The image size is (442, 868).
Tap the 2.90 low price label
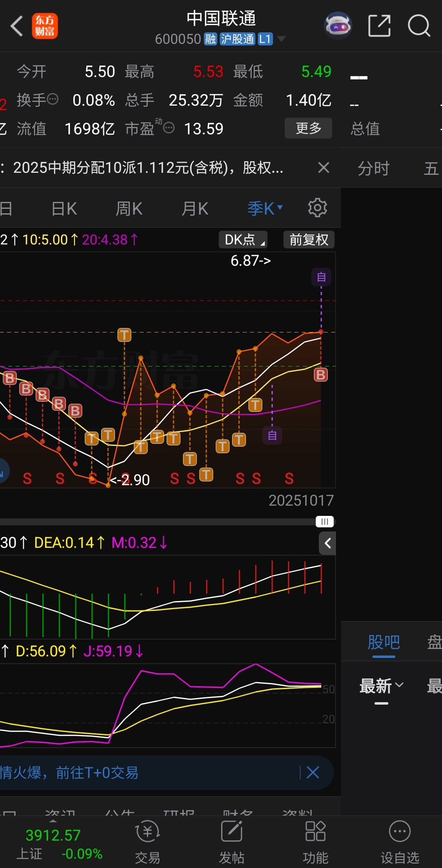tap(130, 480)
